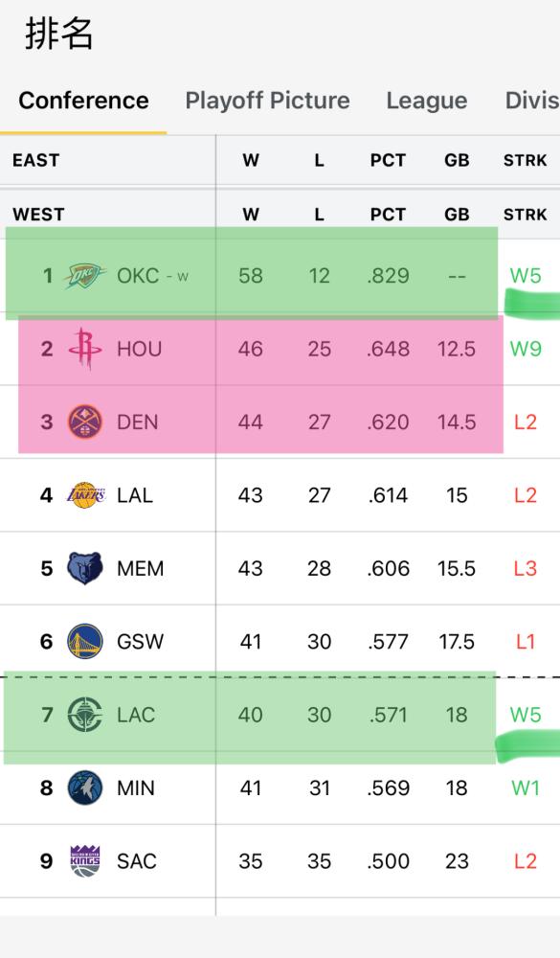Open the MEM team name link
Viewport: 560px width, 958px height.
(141, 569)
